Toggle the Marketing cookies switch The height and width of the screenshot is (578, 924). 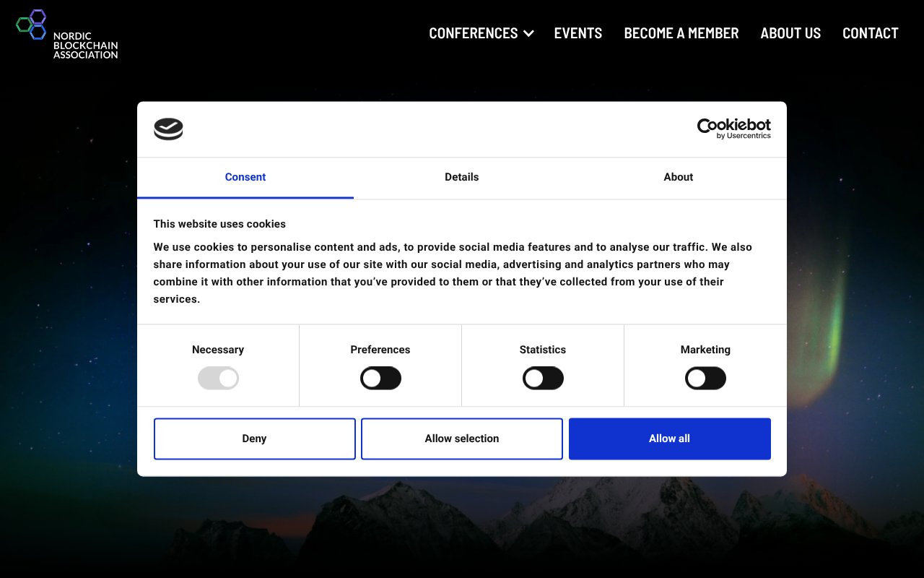point(705,378)
